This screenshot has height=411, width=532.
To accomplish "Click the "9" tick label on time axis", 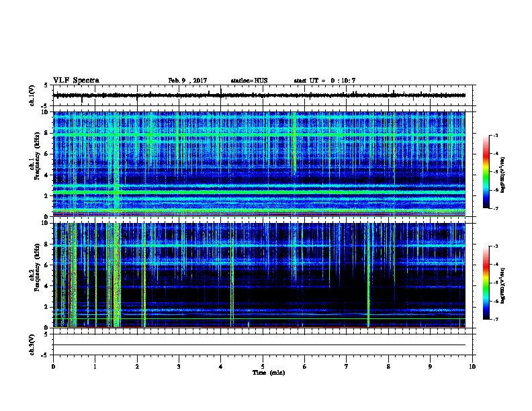I will pyautogui.click(x=430, y=366).
